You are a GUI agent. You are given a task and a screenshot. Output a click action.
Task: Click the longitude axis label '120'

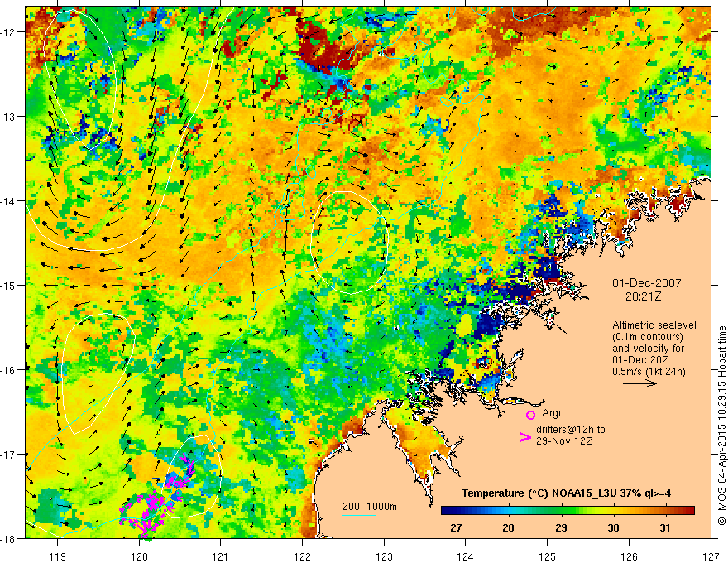coord(139,556)
